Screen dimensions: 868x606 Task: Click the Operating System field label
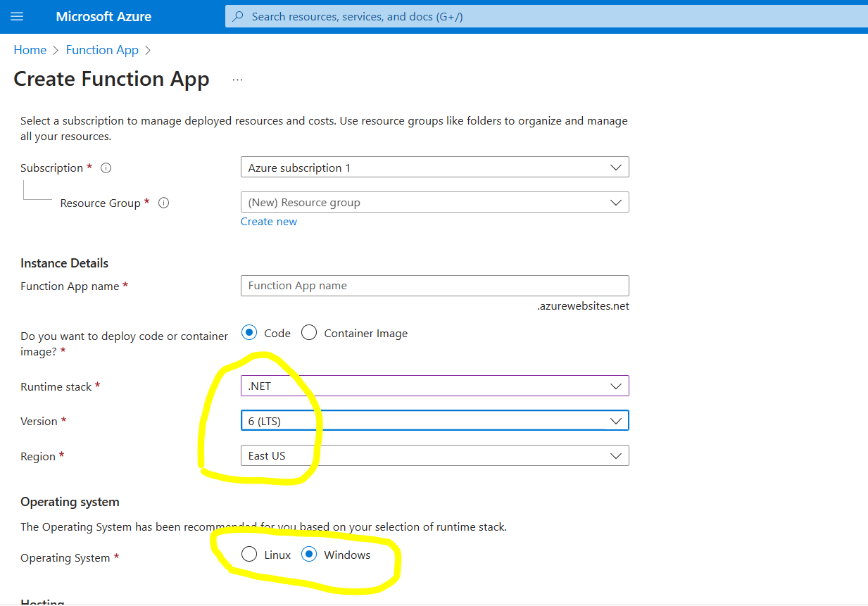coord(65,558)
